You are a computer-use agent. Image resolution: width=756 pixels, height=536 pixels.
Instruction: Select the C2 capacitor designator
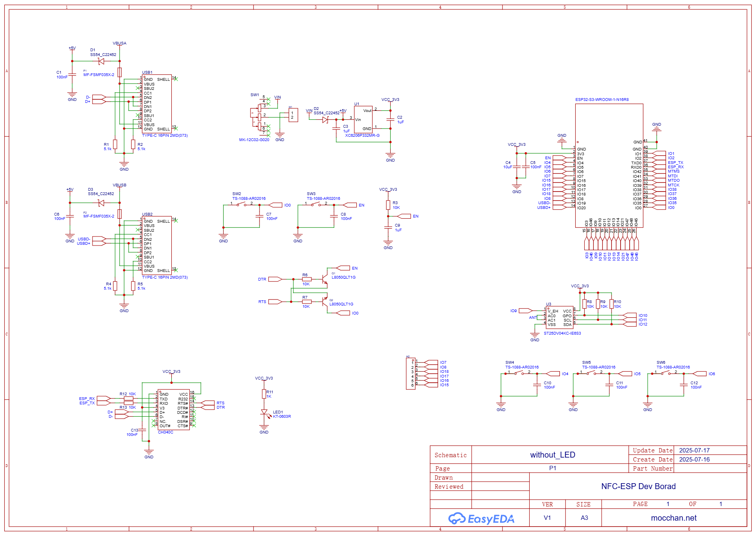400,117
